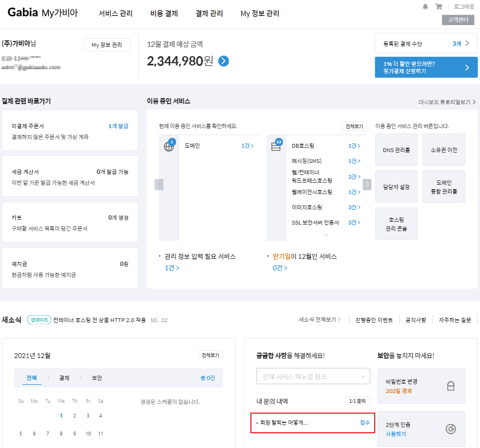Open 웹/컨테이너 워드프레스호스팅 3건 link

[x=354, y=177]
